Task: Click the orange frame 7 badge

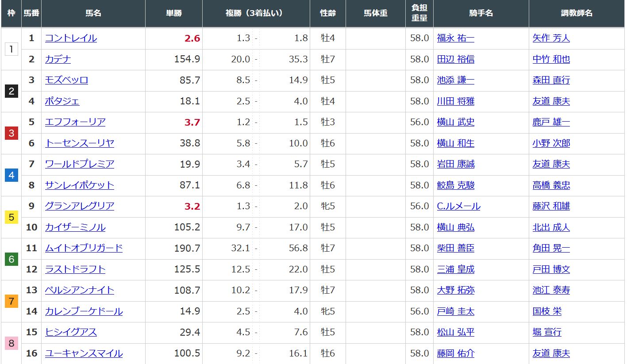Action: 12,301
